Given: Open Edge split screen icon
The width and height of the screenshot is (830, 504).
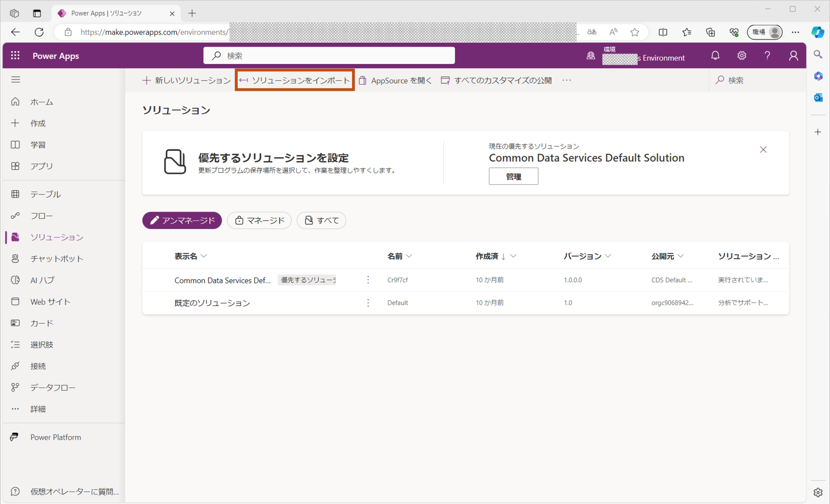Looking at the screenshot, I should [663, 32].
